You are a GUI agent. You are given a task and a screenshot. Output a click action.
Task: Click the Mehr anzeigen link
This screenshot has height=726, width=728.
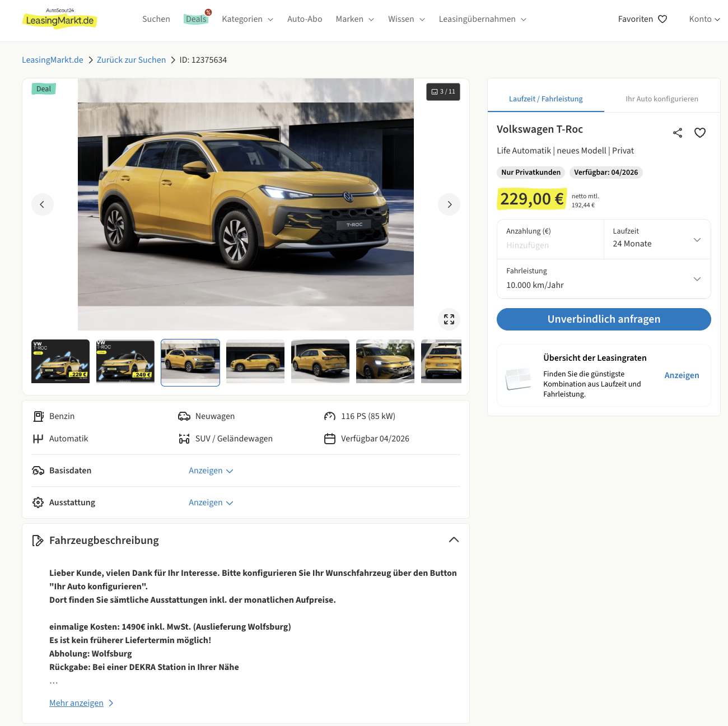[x=77, y=703]
